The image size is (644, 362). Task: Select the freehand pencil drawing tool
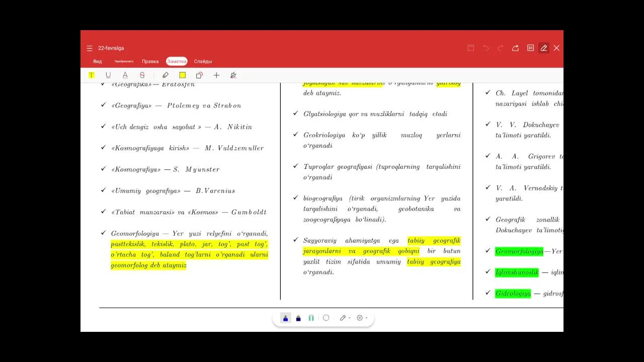click(166, 75)
